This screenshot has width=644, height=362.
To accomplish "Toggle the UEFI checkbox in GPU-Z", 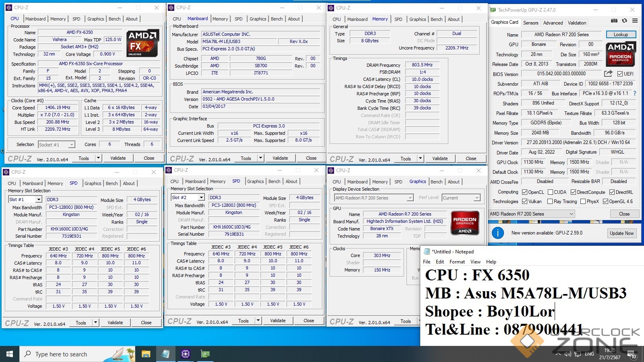I will pyautogui.click(x=620, y=74).
